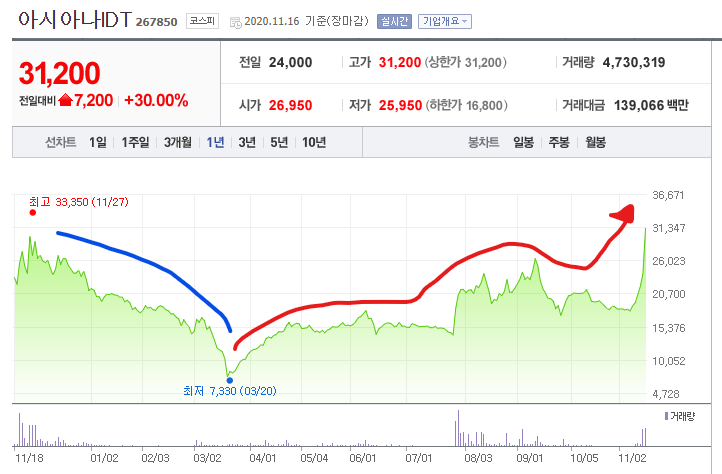
Task: Click the lower limit text 하한가 16,800
Action: 466,105
